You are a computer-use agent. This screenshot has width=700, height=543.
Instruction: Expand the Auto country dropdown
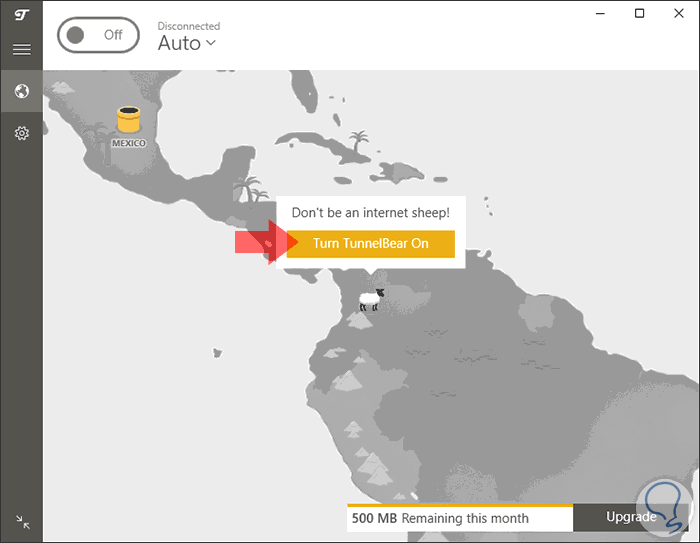187,43
